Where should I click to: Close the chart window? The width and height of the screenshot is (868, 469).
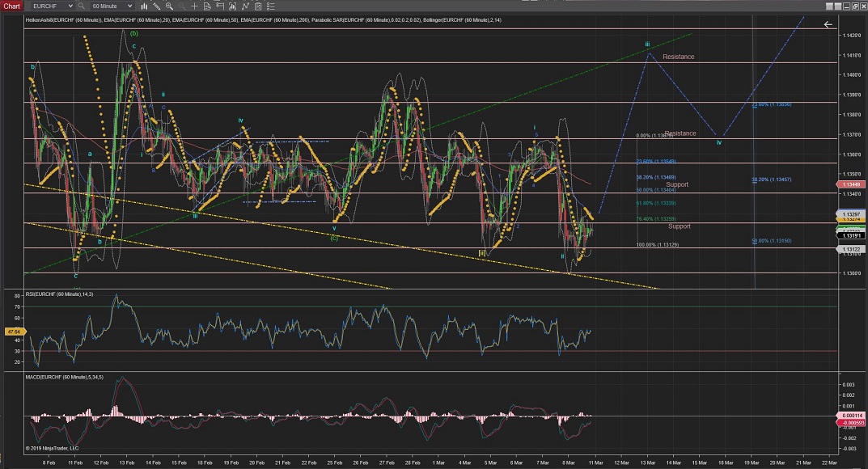[863, 6]
